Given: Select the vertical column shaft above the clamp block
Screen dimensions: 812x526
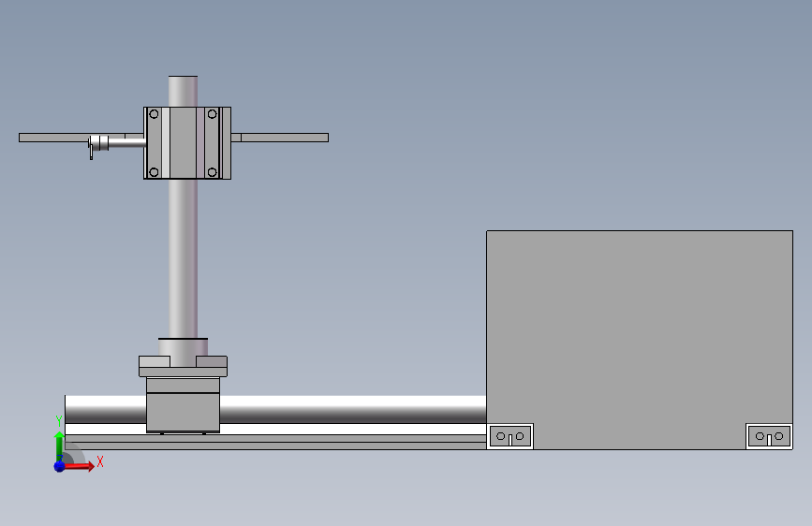Looking at the screenshot, I should pos(183,91).
